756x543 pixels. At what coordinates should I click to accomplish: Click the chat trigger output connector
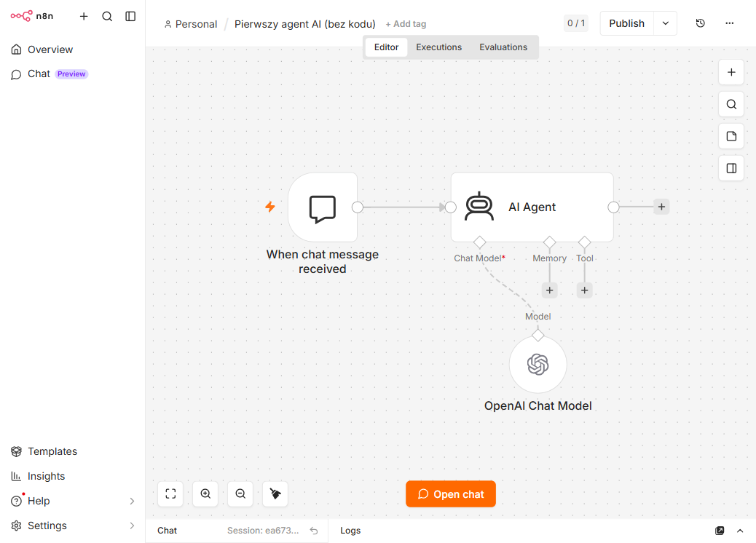[x=358, y=207]
